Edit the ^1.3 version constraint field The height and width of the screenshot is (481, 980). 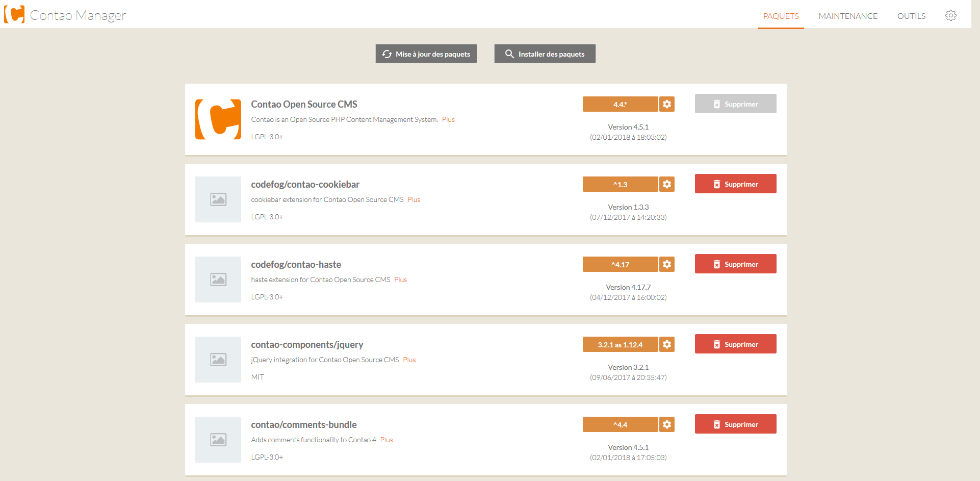pos(620,184)
